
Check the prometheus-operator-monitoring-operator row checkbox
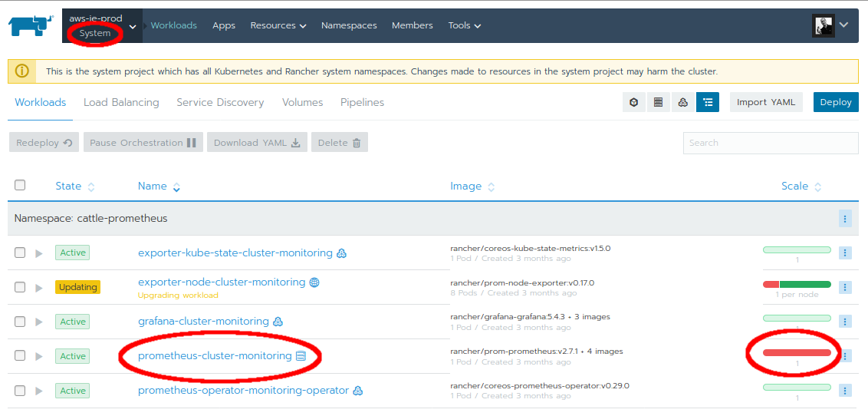click(x=20, y=391)
